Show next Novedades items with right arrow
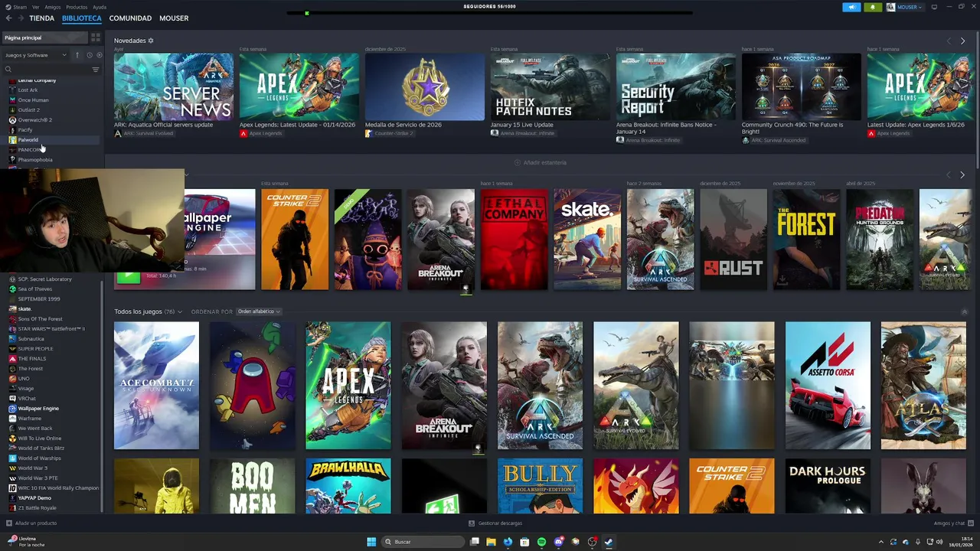The height and width of the screenshot is (551, 980). tap(962, 41)
